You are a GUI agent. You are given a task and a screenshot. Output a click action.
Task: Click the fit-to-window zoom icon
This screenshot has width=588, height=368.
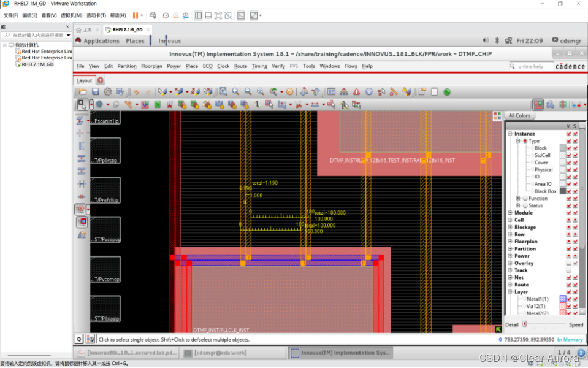point(223,91)
